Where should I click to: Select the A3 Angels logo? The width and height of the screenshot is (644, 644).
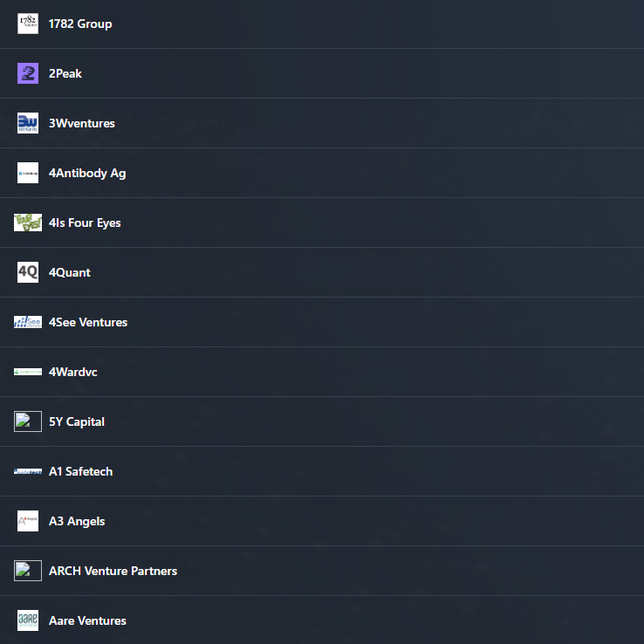[x=28, y=521]
